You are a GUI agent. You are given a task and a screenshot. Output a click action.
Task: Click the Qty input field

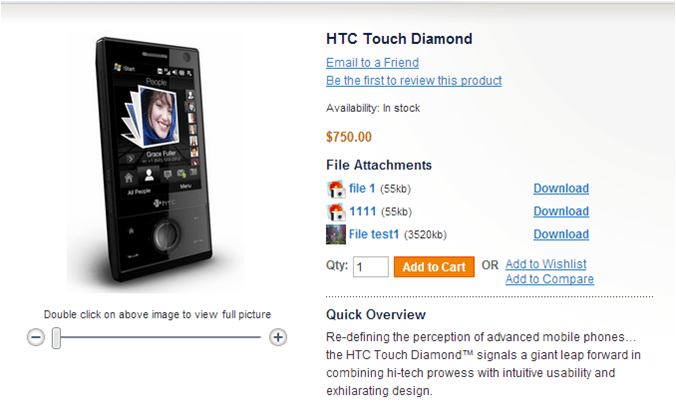(x=370, y=266)
